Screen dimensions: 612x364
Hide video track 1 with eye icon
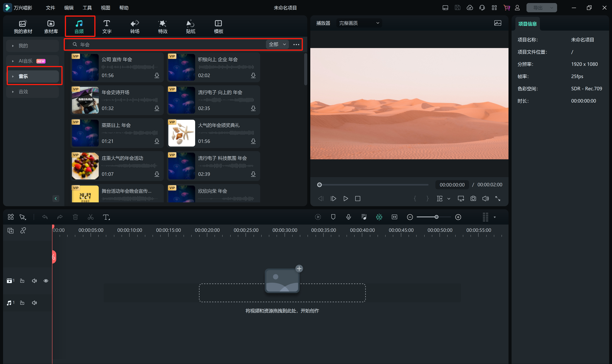[x=46, y=281]
